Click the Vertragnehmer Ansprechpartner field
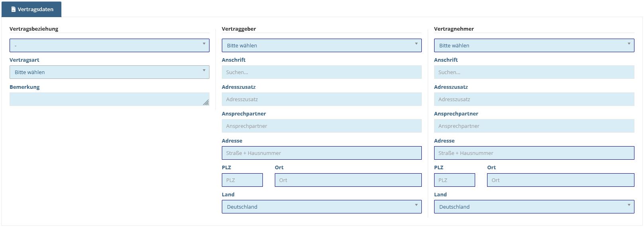 tap(534, 126)
